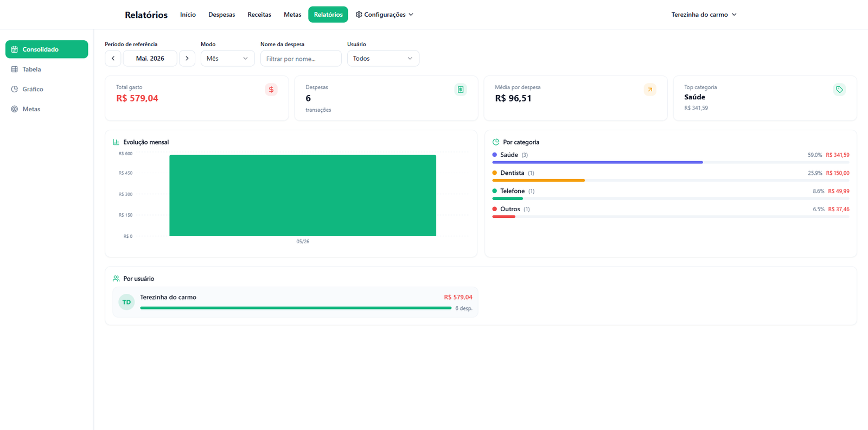Select the Relatórios tab in top navigation
The height and width of the screenshot is (430, 868).
328,15
